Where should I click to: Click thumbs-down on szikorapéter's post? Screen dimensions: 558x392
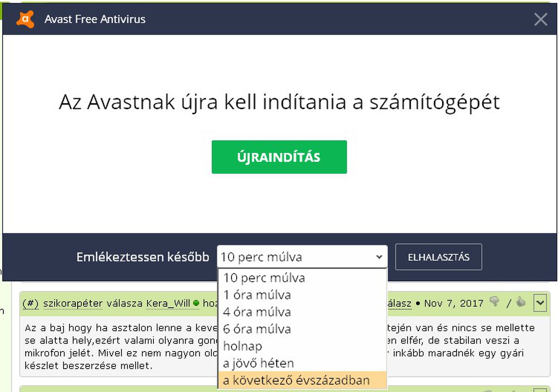point(494,301)
